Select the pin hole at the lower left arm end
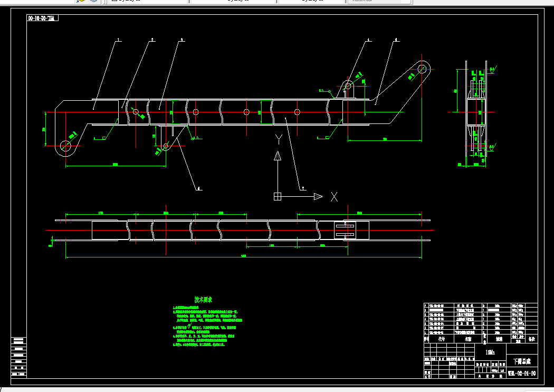 pos(65,146)
